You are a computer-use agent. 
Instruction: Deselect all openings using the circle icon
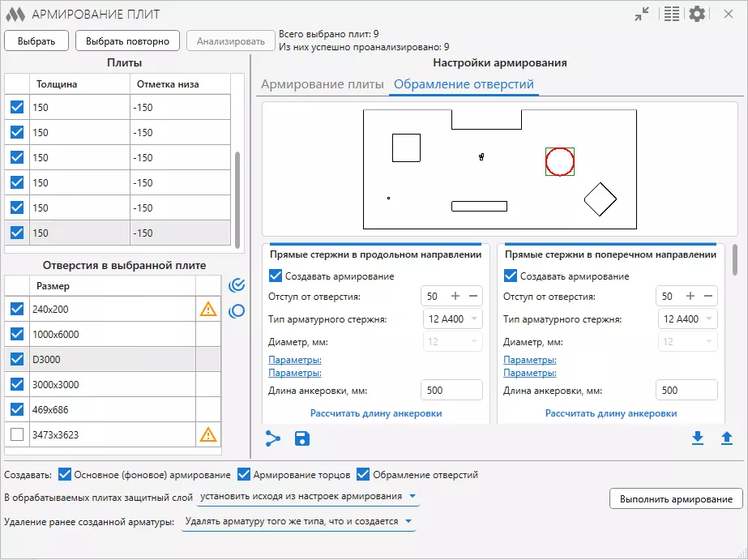(236, 310)
